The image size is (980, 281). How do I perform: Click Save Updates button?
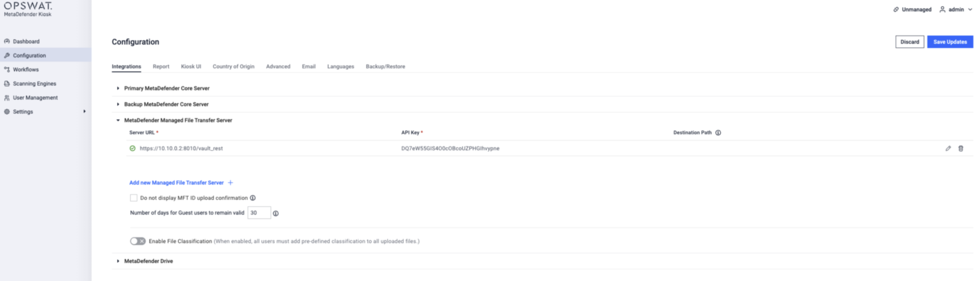click(950, 42)
